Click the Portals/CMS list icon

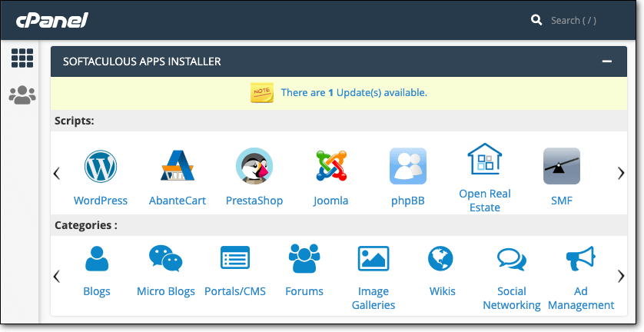point(235,257)
